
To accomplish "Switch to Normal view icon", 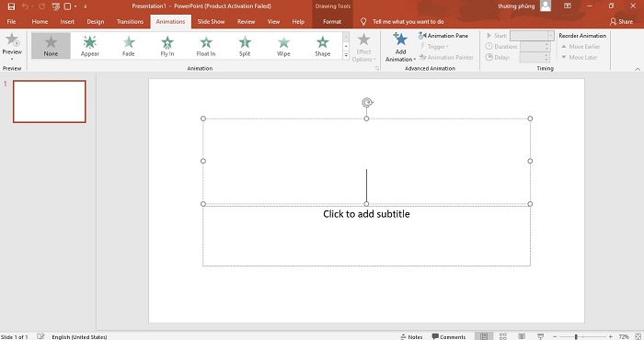I will pos(484,336).
